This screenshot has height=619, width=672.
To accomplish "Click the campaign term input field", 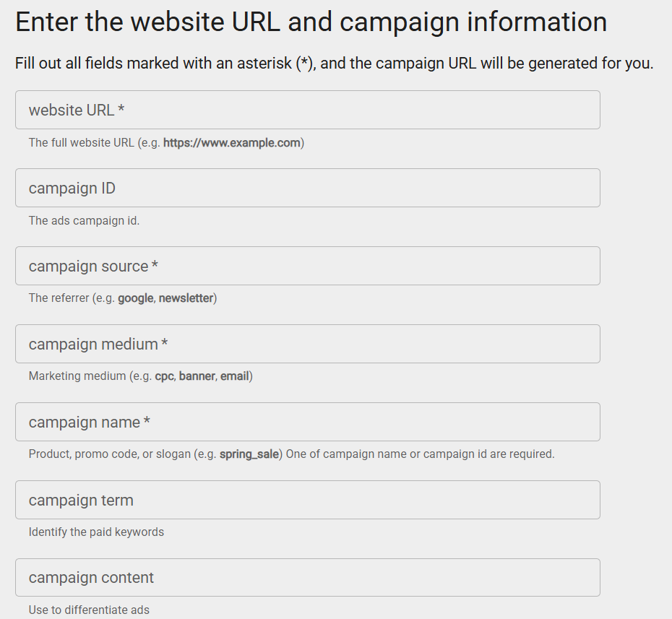I will 307,500.
